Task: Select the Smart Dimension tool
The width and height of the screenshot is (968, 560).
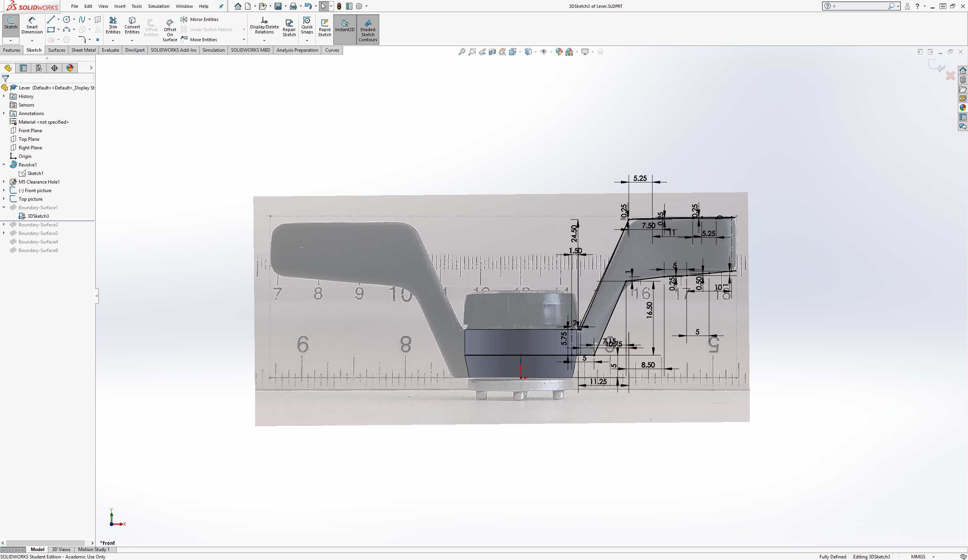Action: click(x=32, y=25)
